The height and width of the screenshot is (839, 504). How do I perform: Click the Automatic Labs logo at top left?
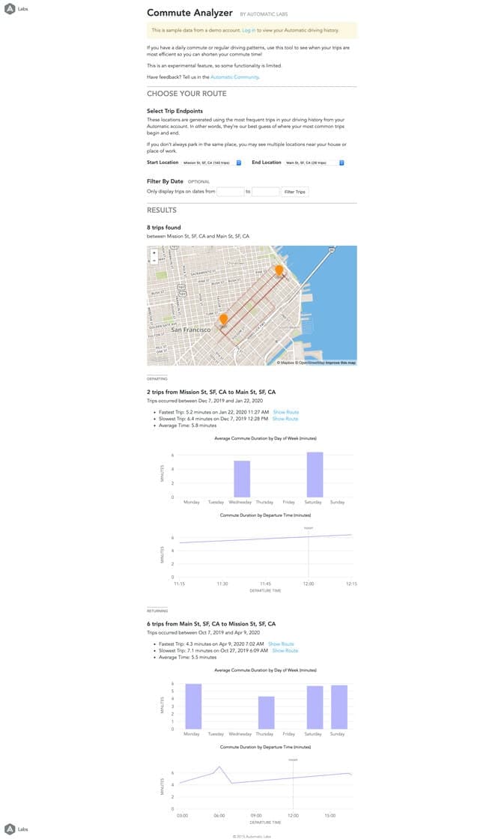coord(16,9)
